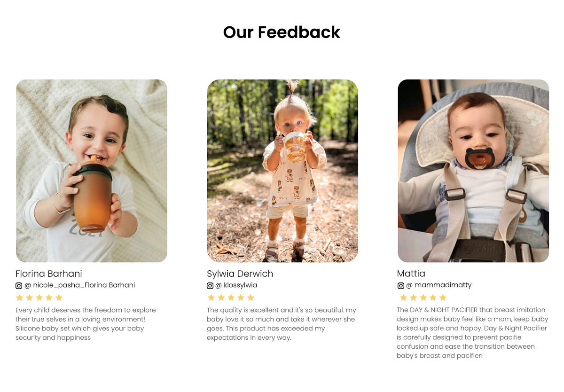Click first star under Sylwia Derwich's name
Viewport: 564px width, 392px height.
click(x=211, y=298)
